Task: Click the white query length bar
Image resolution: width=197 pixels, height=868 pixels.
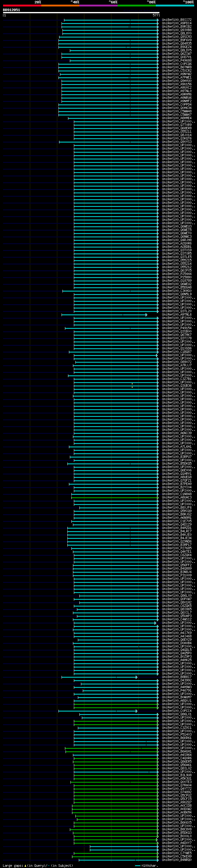Action: (x=81, y=12)
